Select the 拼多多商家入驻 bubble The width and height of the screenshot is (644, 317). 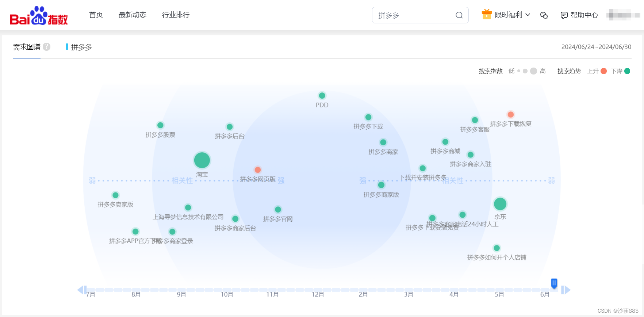471,155
